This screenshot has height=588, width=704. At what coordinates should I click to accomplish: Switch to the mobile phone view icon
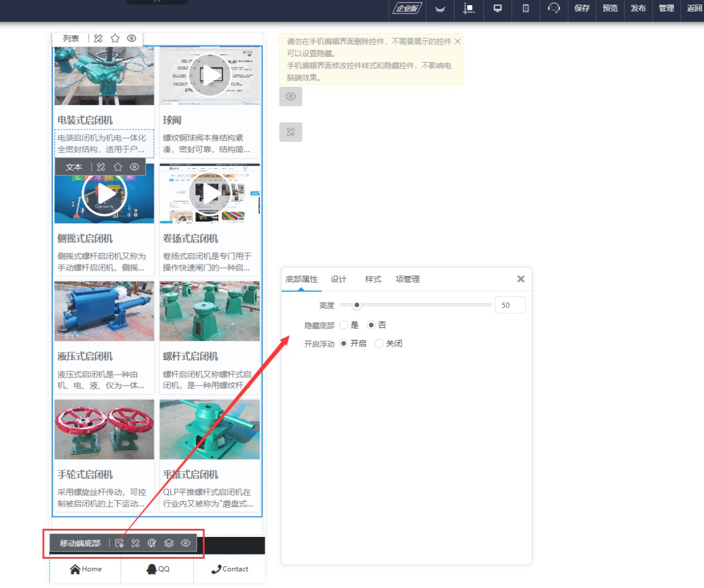pyautogui.click(x=526, y=8)
